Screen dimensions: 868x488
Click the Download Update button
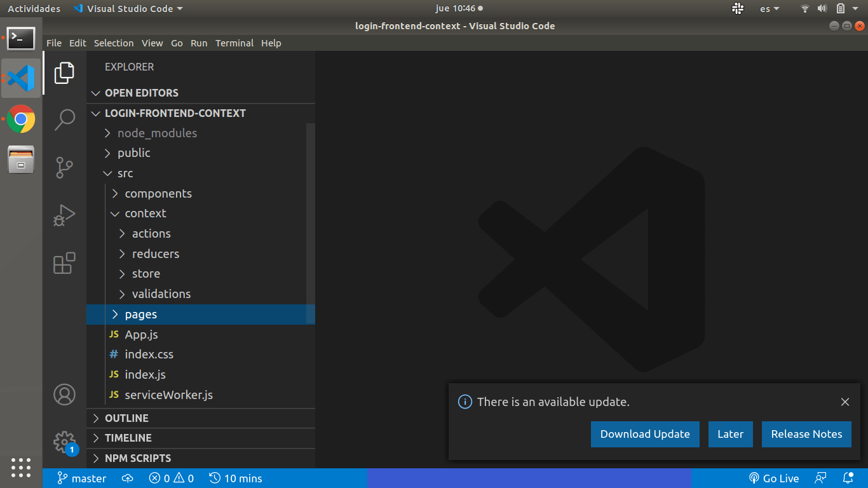645,434
